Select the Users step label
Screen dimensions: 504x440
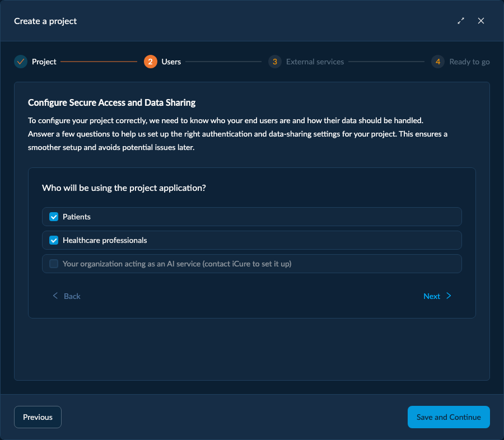point(171,62)
